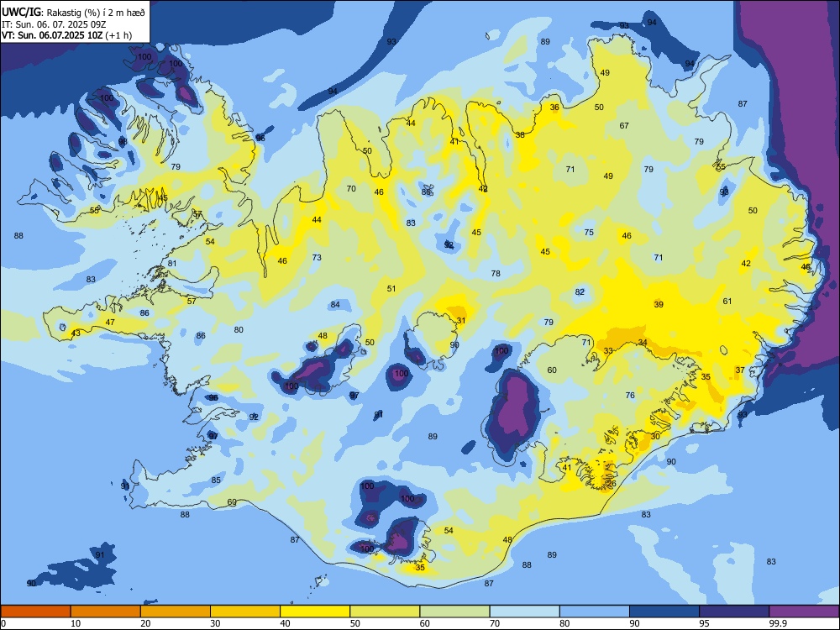The height and width of the screenshot is (630, 840).
Task: Click the '0' legend tick label
Action: point(3,623)
